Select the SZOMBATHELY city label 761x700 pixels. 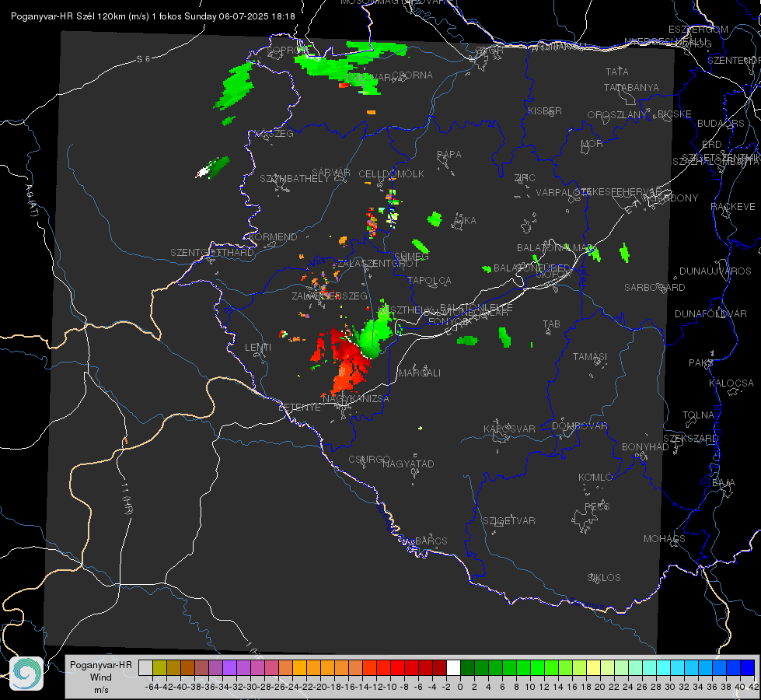coord(294,179)
